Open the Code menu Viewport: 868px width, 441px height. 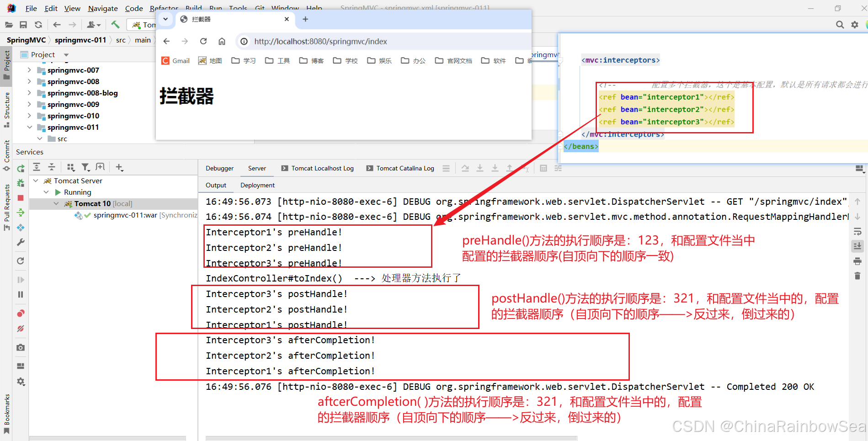point(134,8)
